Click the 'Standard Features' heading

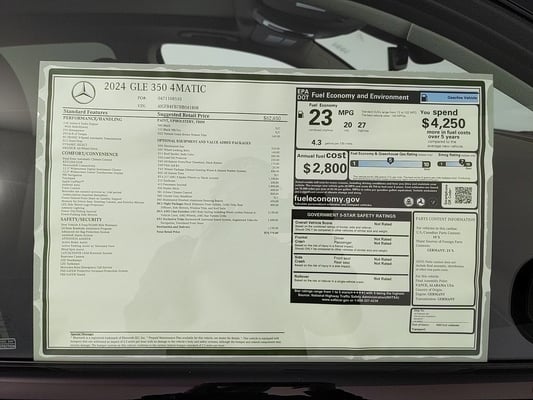click(85, 112)
